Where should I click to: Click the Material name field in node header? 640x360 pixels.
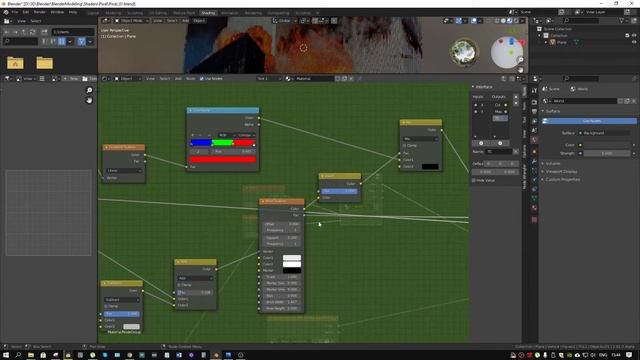pyautogui.click(x=314, y=78)
